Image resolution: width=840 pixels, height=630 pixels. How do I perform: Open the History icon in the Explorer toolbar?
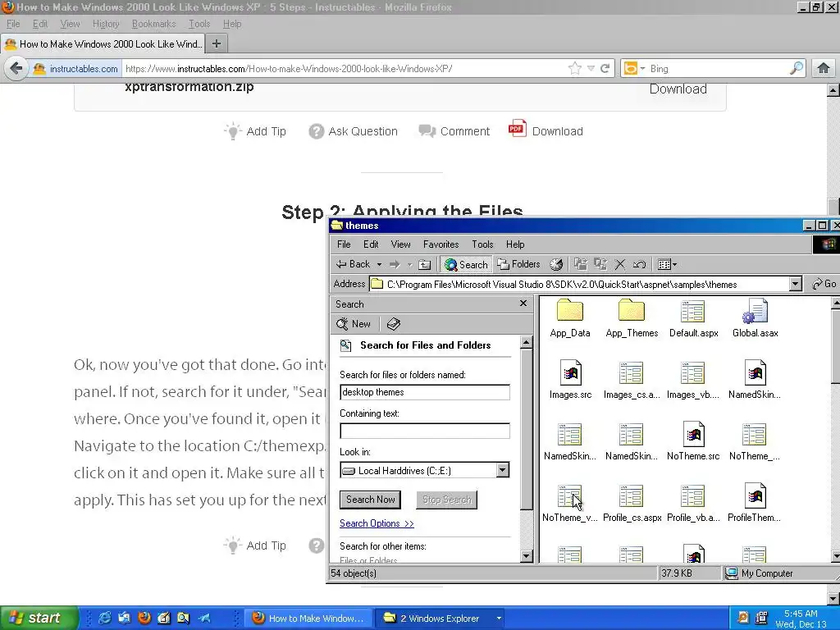click(x=557, y=264)
